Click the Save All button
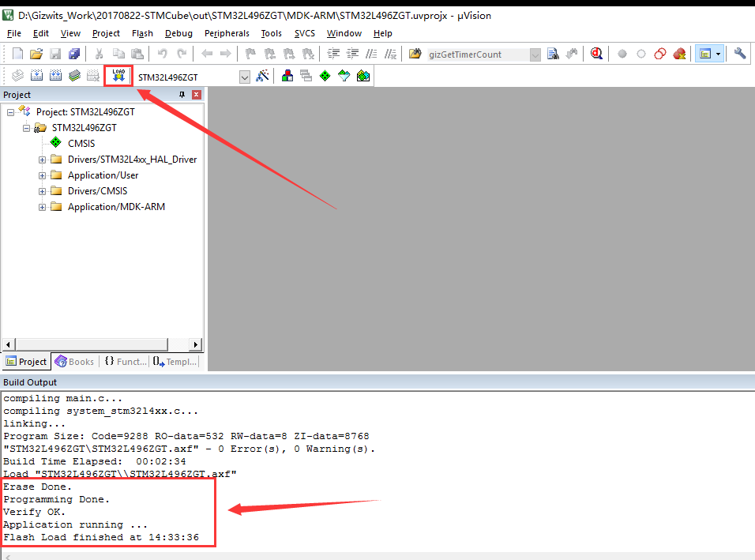 click(73, 53)
